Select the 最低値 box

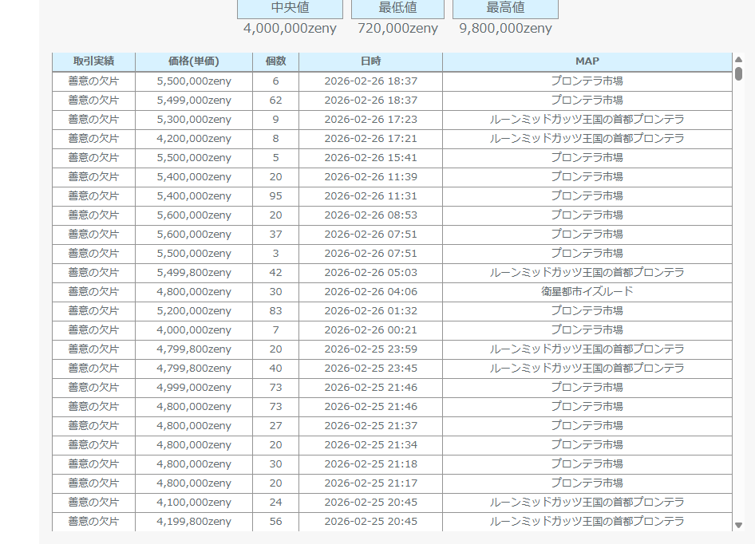click(397, 9)
